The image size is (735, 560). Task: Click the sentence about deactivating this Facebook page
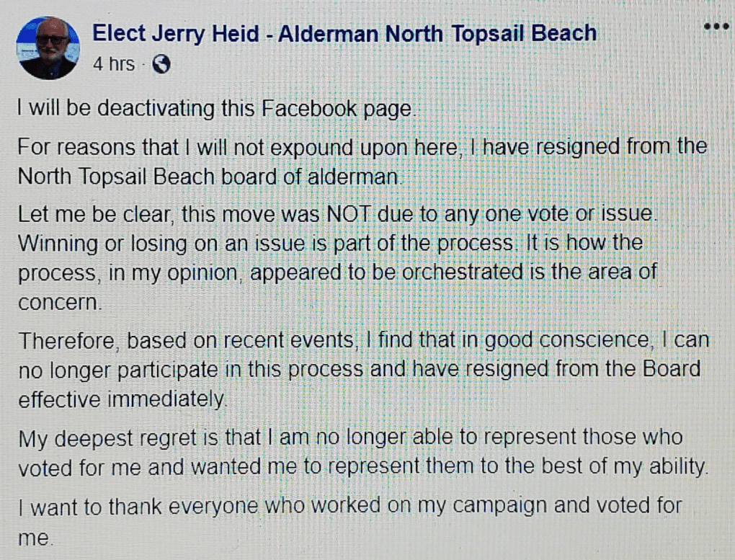point(216,109)
